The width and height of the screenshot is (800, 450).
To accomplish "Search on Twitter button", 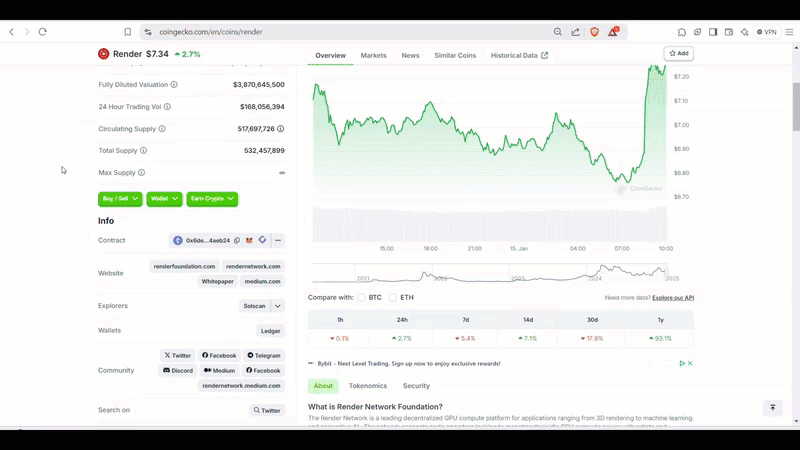I will pyautogui.click(x=267, y=410).
